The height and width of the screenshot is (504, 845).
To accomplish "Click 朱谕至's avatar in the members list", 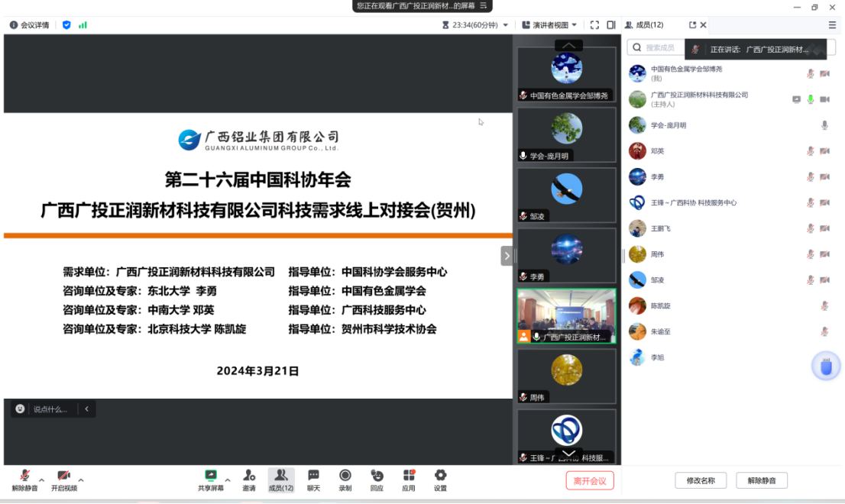I will point(637,331).
